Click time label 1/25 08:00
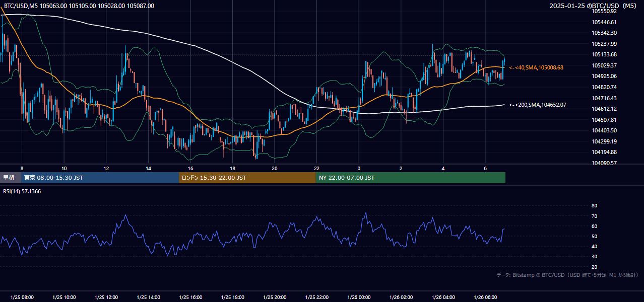 22,297
